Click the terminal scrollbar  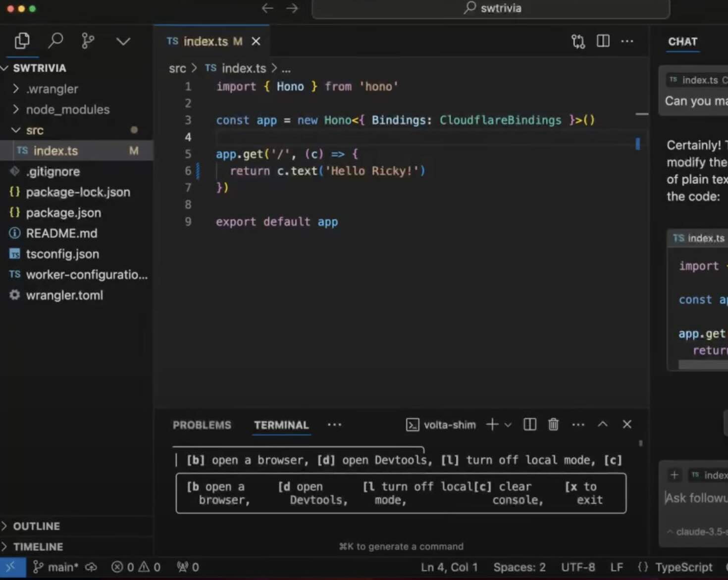pyautogui.click(x=640, y=443)
